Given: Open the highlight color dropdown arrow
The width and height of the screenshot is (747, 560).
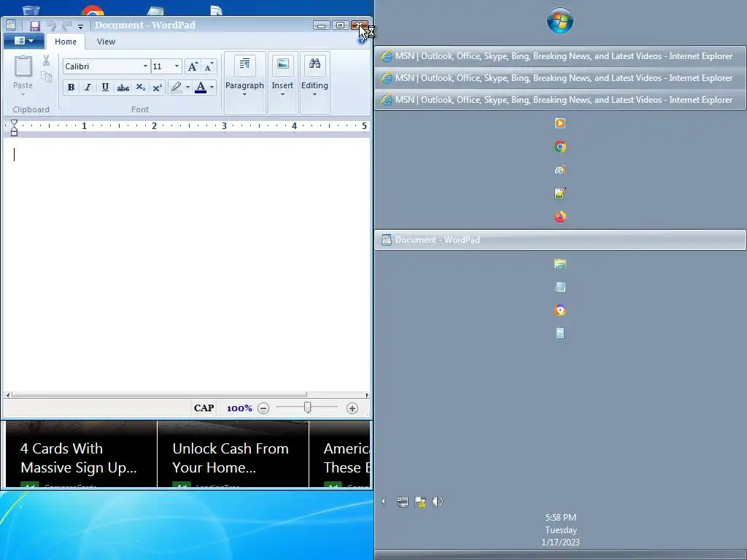Looking at the screenshot, I should click(x=187, y=87).
